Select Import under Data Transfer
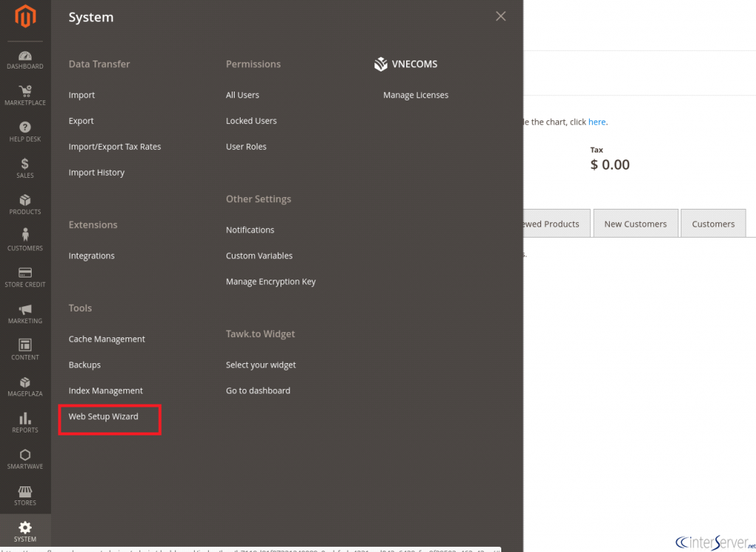The height and width of the screenshot is (552, 756). (x=81, y=95)
